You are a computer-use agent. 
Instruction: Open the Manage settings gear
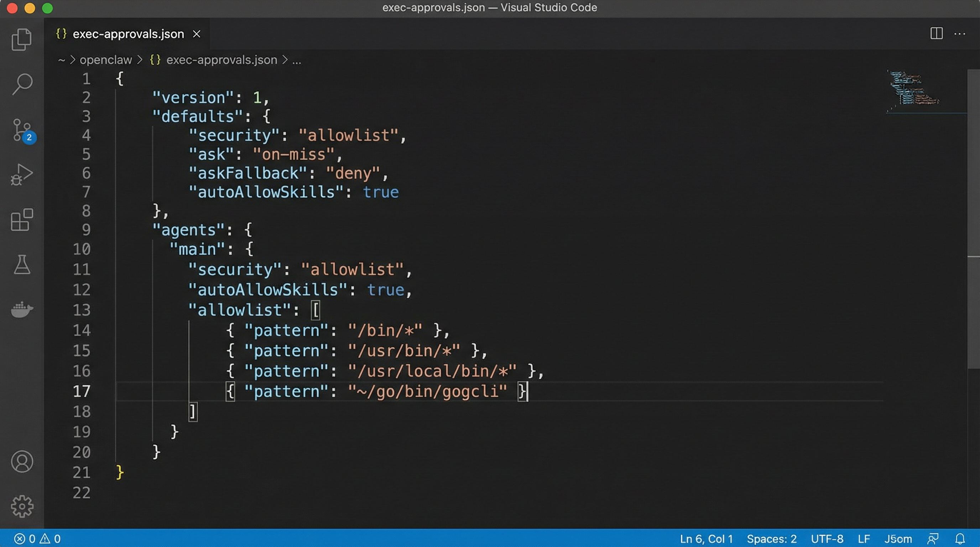tap(22, 506)
